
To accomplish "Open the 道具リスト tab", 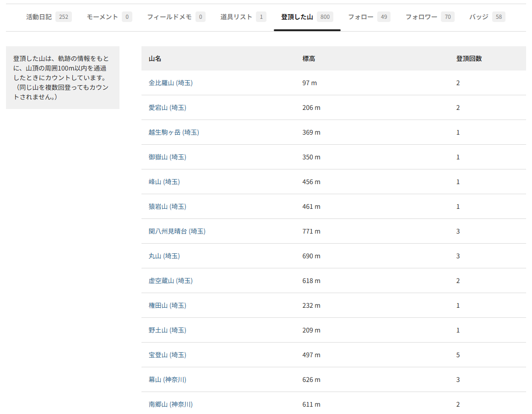I will click(x=243, y=17).
